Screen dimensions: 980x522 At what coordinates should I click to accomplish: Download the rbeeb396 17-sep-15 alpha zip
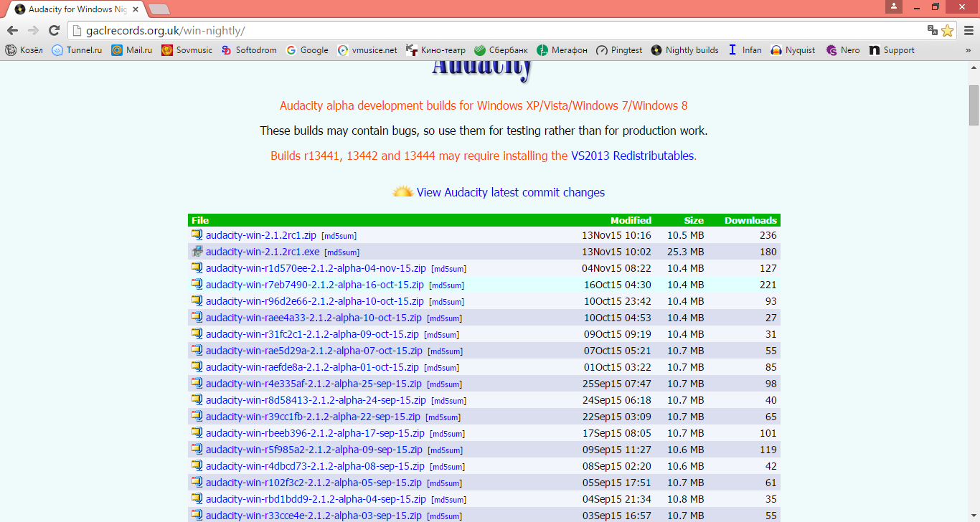(x=316, y=433)
